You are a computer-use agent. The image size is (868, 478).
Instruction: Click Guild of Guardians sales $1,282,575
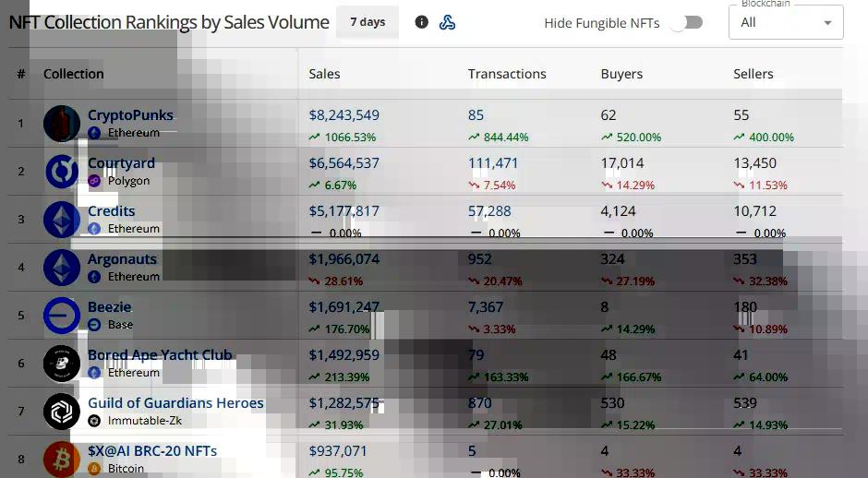click(x=344, y=402)
